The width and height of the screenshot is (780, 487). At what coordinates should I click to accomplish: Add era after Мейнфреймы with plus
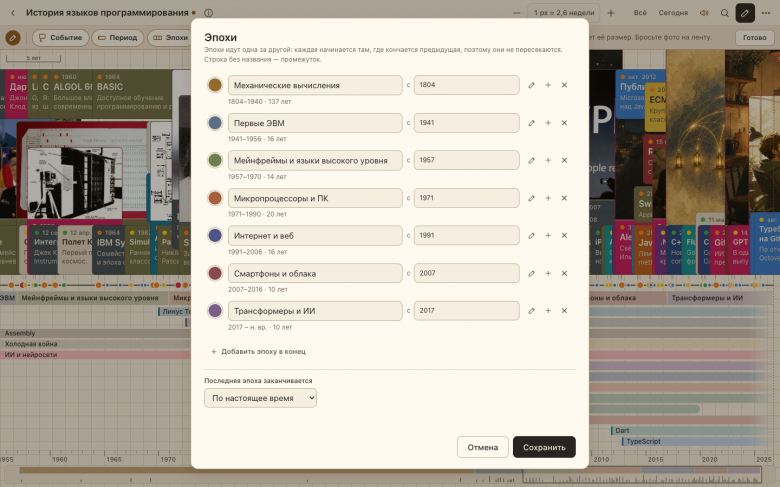click(x=548, y=160)
